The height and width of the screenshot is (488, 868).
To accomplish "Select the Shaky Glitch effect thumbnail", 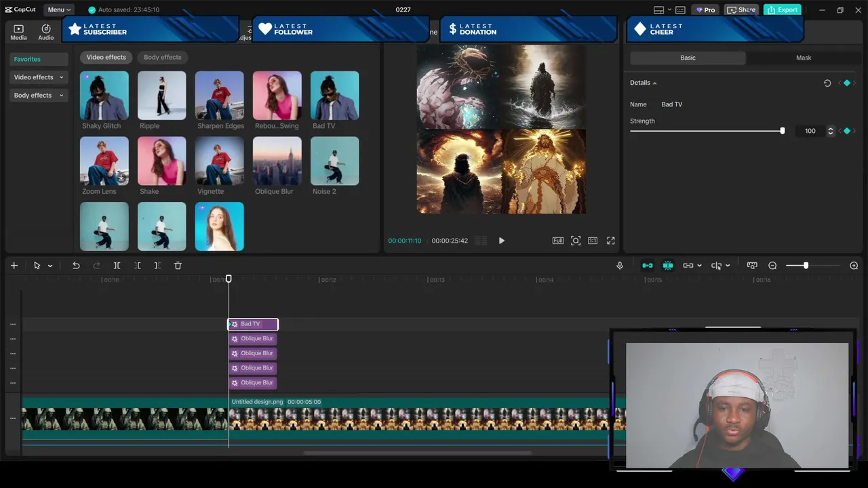I will coord(104,96).
